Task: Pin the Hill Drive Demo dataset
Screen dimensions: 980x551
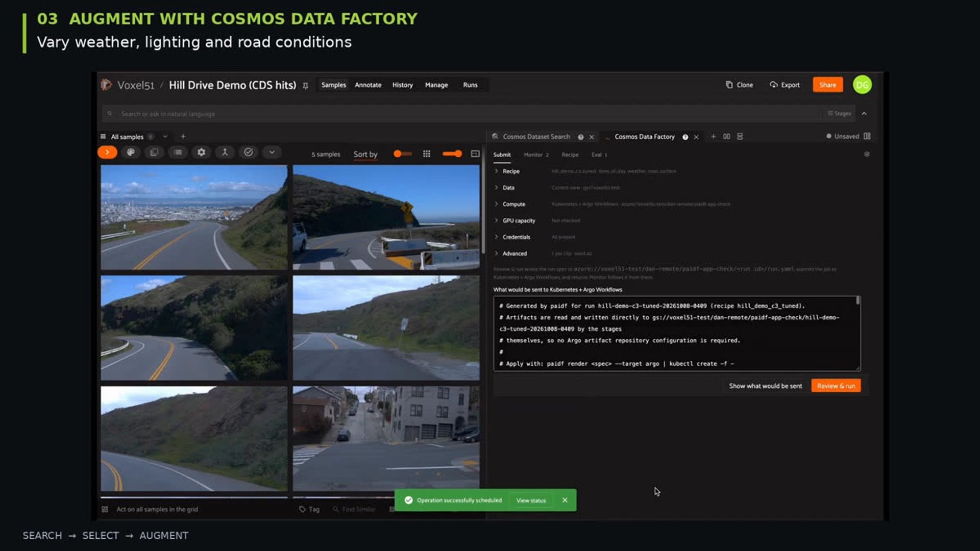Action: pos(305,86)
